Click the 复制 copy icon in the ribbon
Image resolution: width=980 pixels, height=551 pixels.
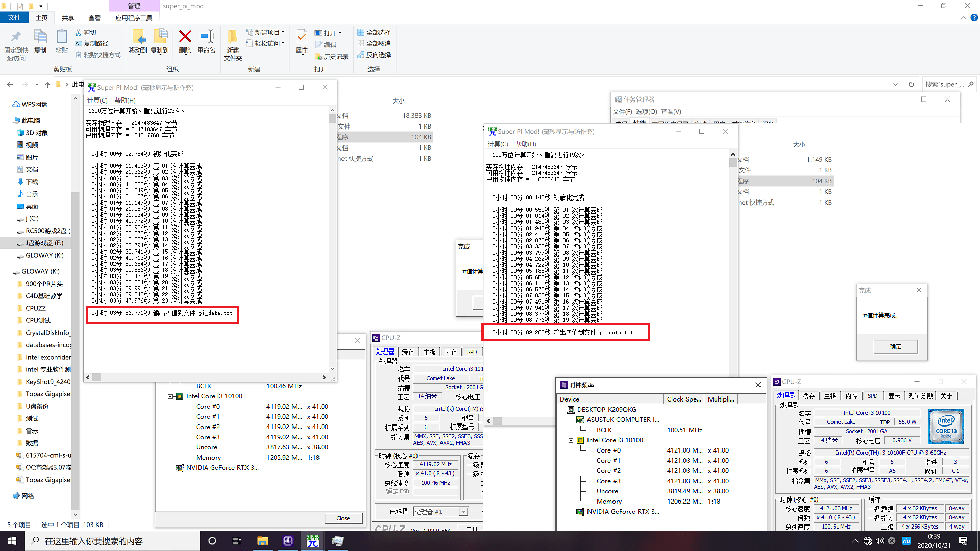40,37
